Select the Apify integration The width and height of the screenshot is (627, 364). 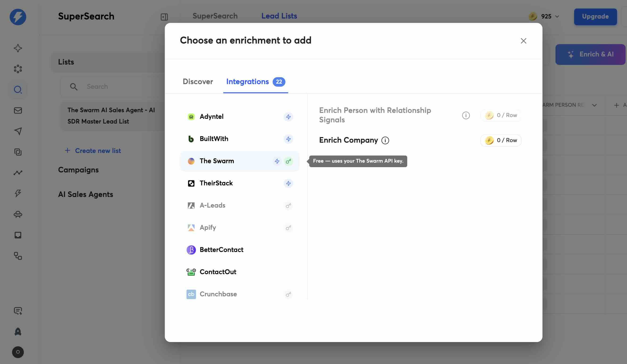click(240, 228)
